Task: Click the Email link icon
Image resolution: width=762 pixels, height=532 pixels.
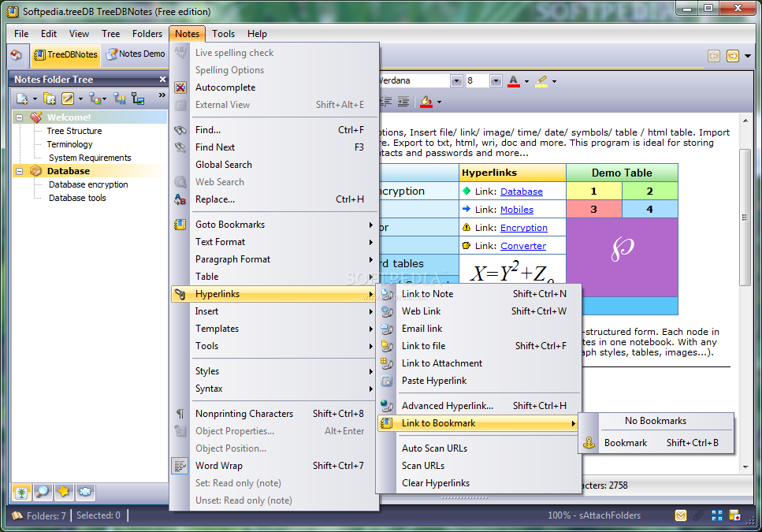Action: 387,329
